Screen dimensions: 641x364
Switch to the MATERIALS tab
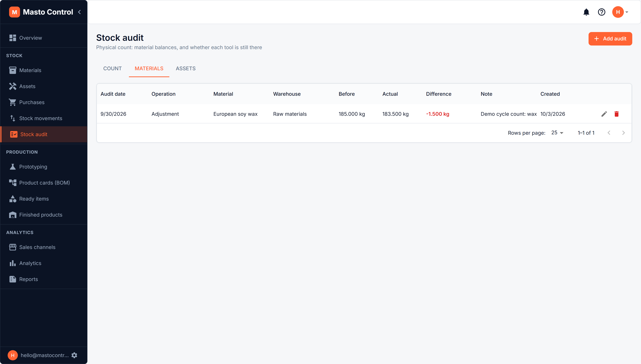tap(149, 68)
